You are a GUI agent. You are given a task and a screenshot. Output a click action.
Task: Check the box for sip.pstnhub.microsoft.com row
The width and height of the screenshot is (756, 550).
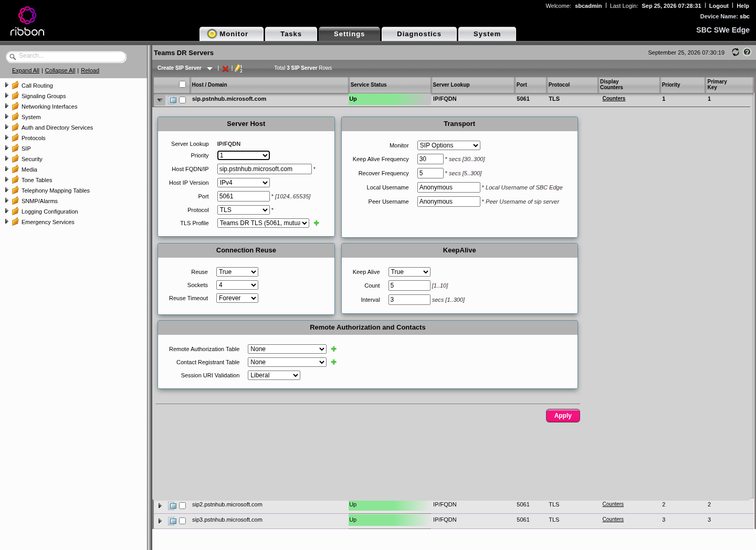[x=182, y=100]
